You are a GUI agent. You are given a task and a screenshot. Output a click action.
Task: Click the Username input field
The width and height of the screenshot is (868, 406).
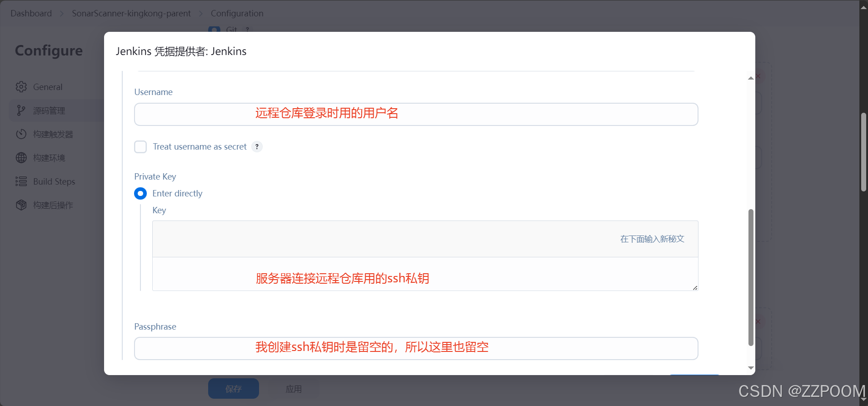pos(416,114)
